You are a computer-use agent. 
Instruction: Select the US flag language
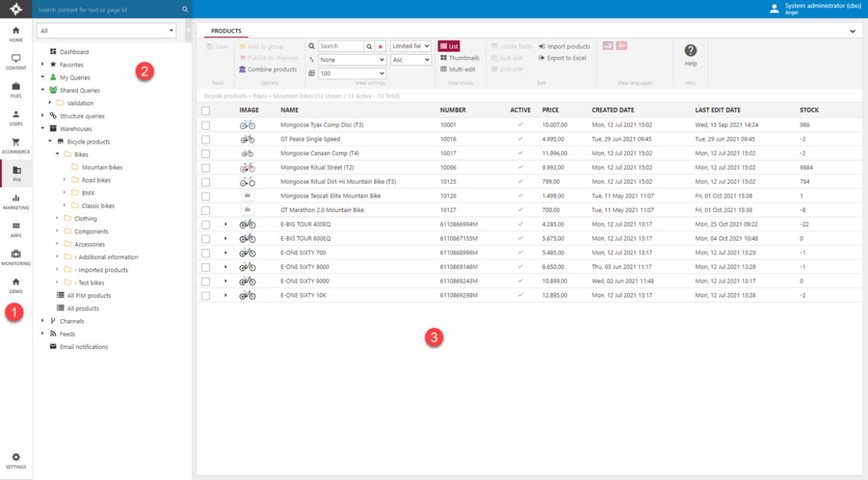(608, 45)
